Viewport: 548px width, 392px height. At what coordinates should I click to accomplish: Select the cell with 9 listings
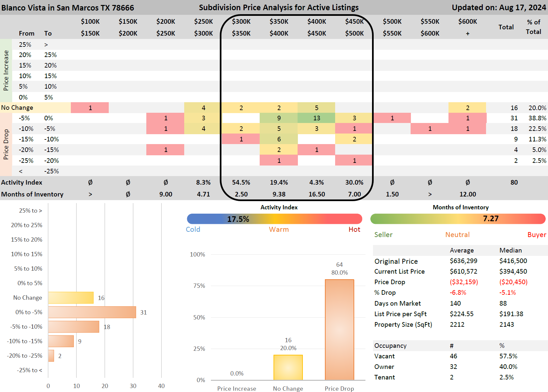[279, 118]
